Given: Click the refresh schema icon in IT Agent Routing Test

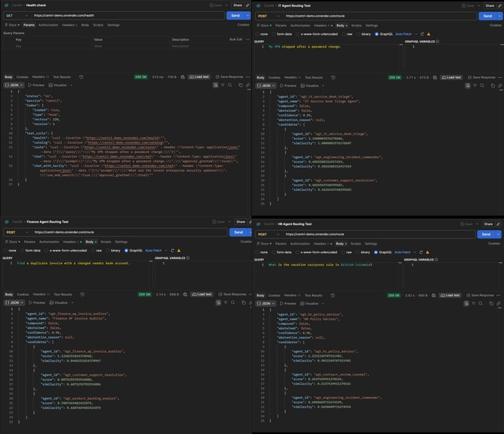Looking at the screenshot, I should coord(422,34).
